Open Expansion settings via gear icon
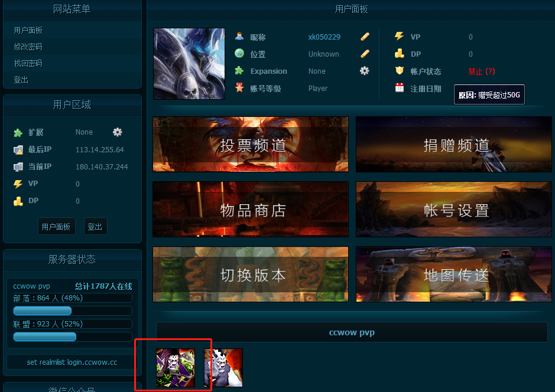The image size is (555, 392). pos(365,70)
